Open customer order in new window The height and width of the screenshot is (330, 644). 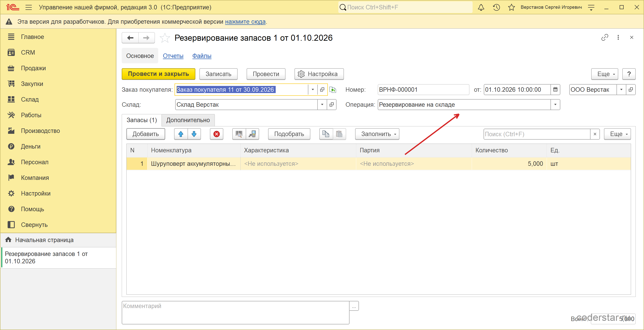(x=322, y=89)
